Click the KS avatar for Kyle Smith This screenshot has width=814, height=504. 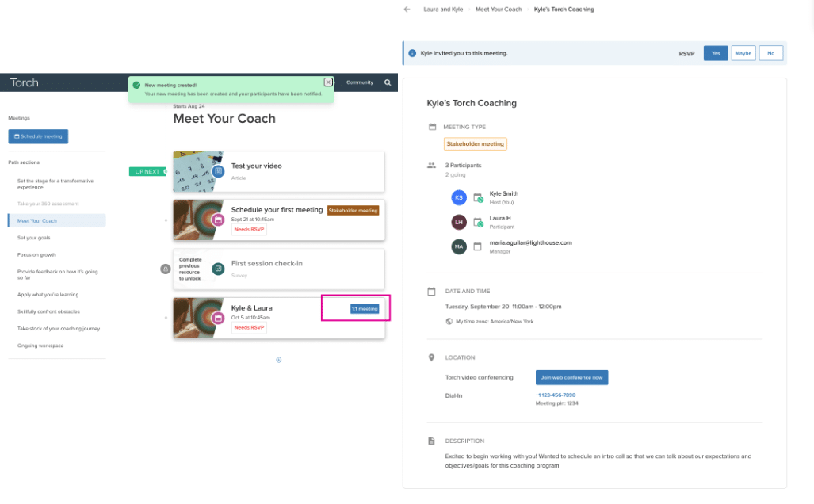click(459, 197)
